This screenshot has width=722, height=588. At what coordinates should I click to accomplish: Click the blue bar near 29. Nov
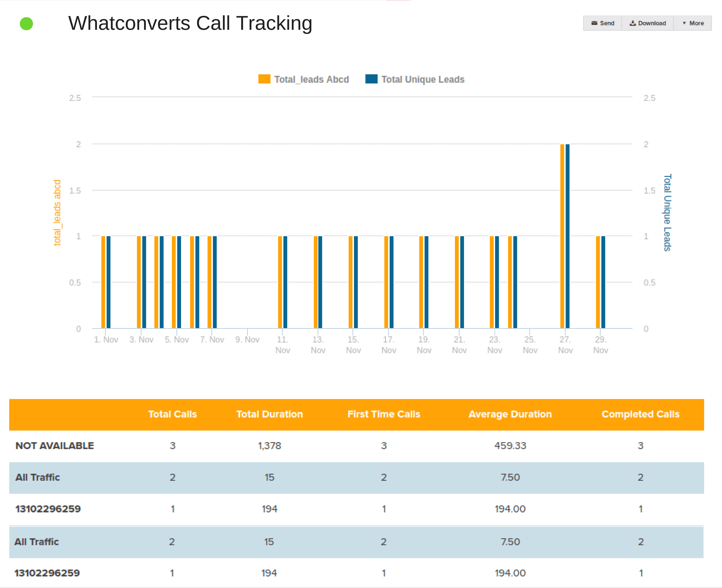coord(603,282)
